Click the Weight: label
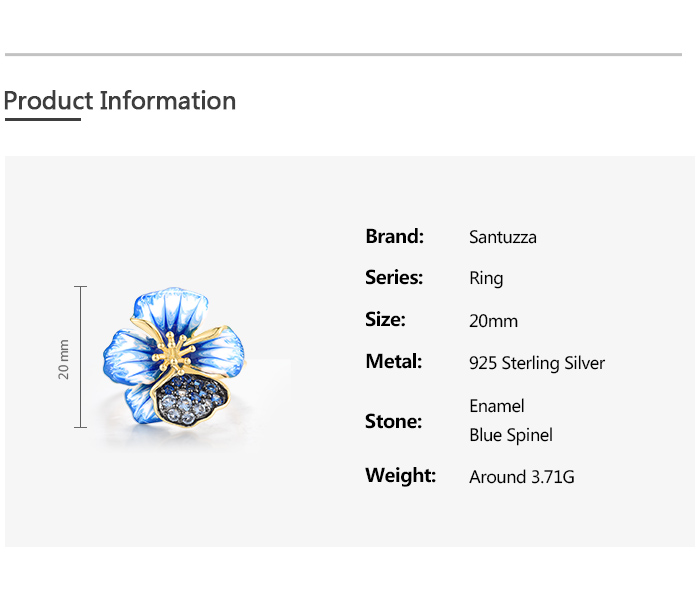The height and width of the screenshot is (607, 700). (x=400, y=475)
